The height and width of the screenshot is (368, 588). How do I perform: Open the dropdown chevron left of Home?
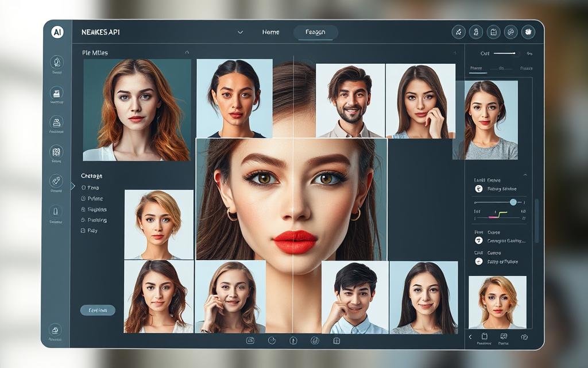[x=240, y=33]
